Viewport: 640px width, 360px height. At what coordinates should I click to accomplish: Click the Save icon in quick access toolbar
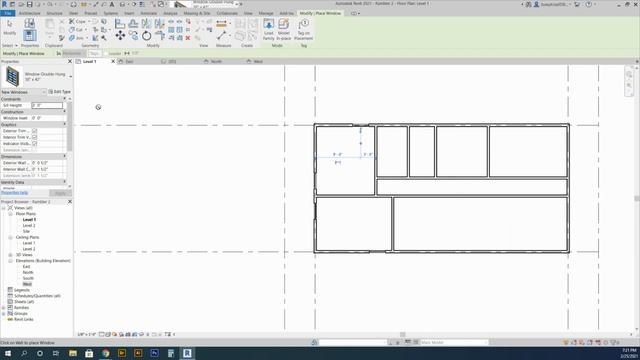point(29,4)
